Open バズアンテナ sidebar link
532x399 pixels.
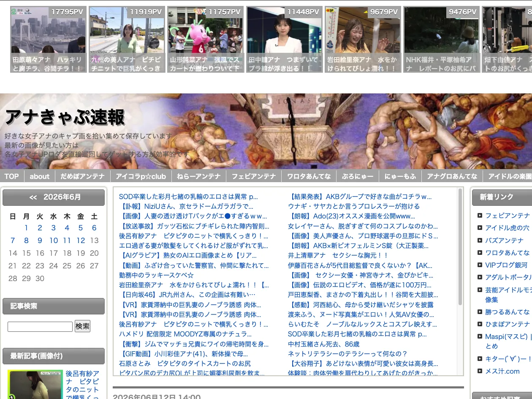(x=504, y=240)
